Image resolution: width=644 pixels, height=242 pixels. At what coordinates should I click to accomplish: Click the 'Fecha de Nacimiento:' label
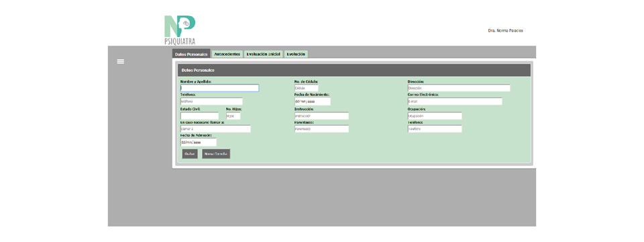(312, 95)
